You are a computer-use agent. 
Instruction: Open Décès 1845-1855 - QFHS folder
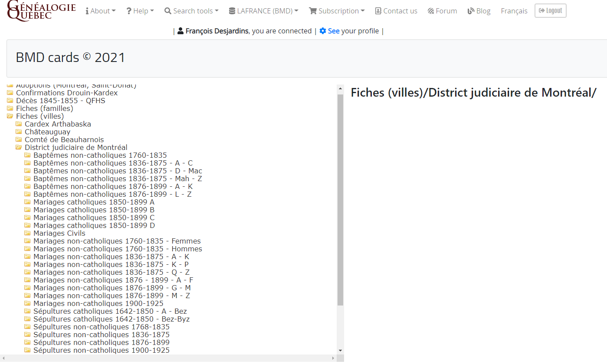pos(61,101)
